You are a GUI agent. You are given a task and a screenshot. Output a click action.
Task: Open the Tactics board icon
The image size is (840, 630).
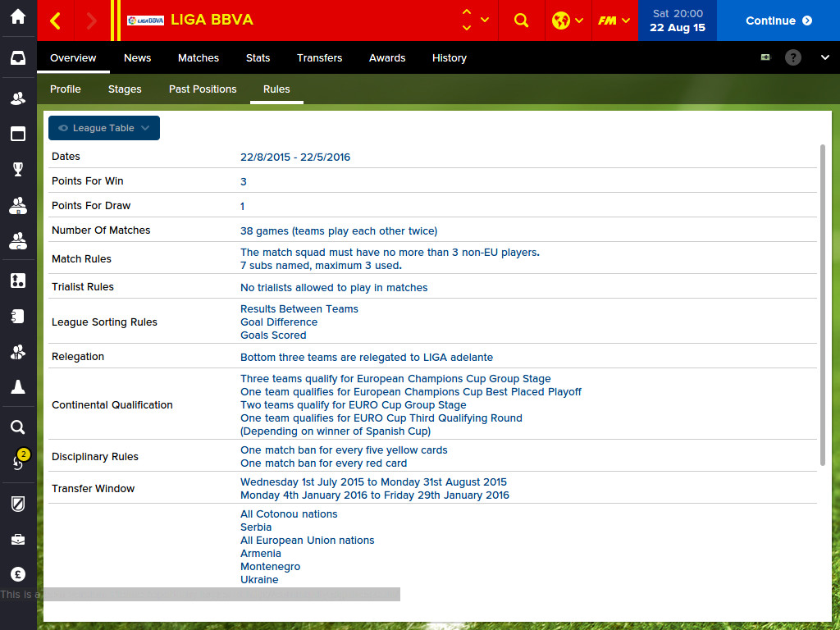point(17,281)
